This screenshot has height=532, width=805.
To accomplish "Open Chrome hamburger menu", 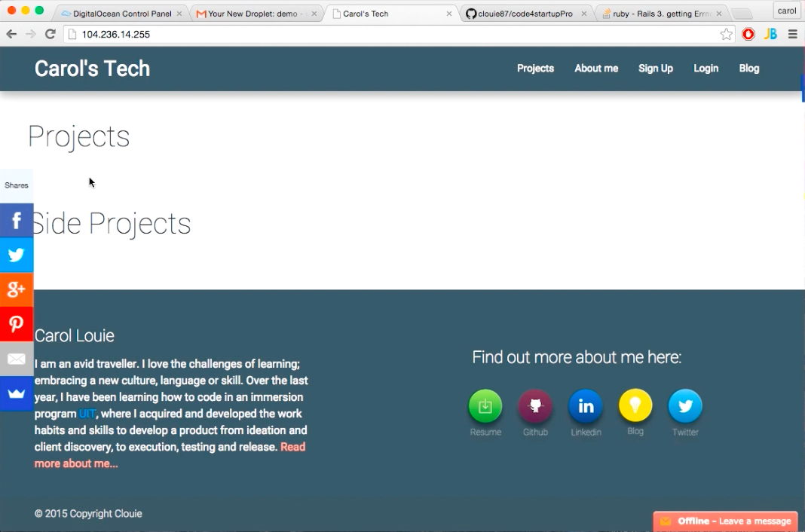I will click(x=793, y=35).
